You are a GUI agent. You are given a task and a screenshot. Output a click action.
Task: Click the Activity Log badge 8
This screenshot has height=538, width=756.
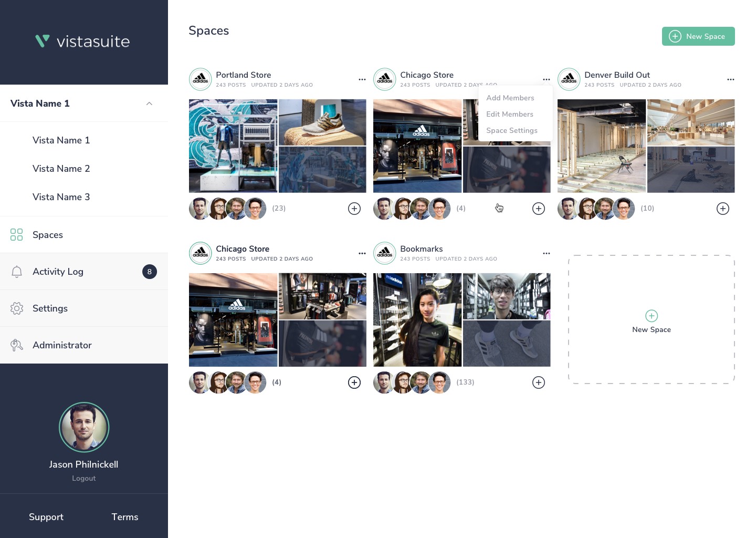tap(150, 272)
